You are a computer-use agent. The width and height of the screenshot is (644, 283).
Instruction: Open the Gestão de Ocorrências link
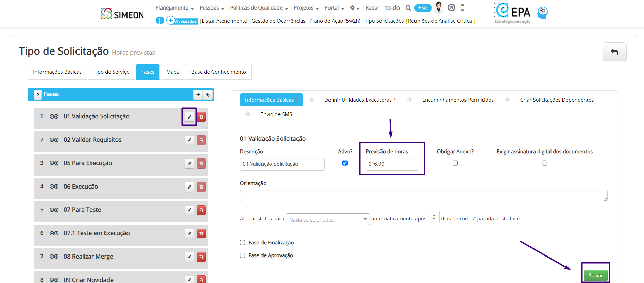[278, 21]
